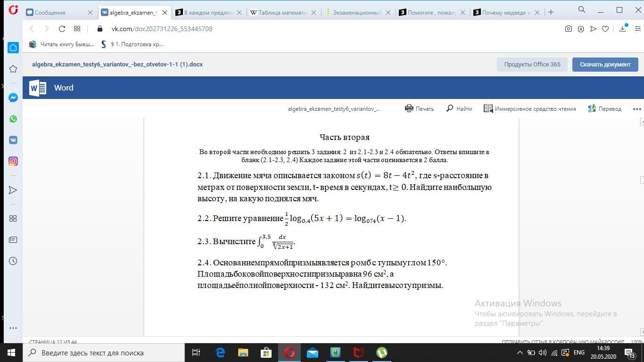The height and width of the screenshot is (362, 644).
Task: Show hidden system tray icons
Action: 520,353
